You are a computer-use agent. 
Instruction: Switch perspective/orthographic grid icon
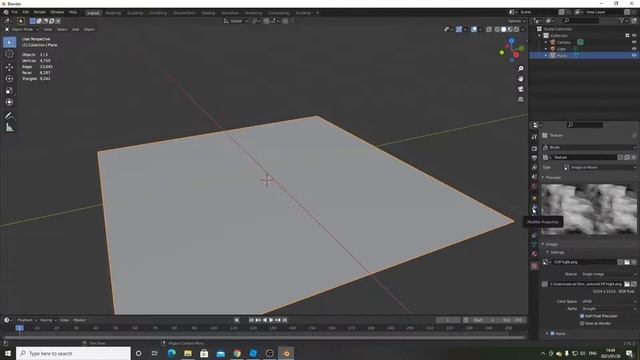click(x=521, y=99)
